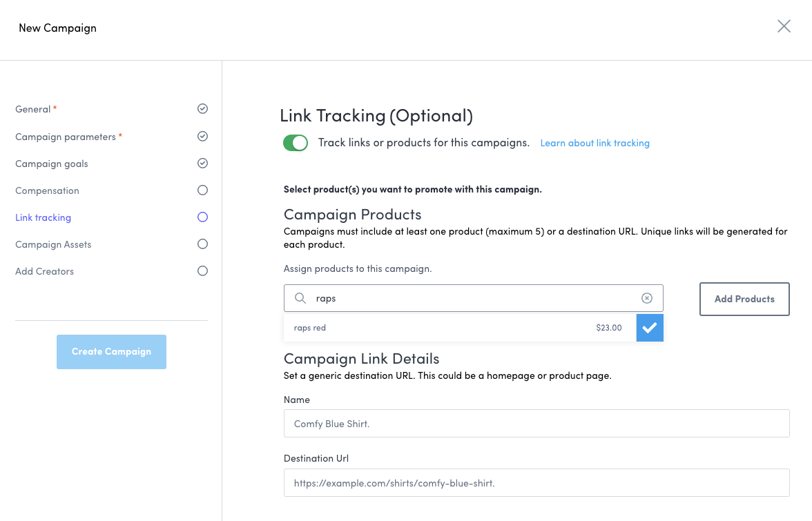This screenshot has width=812, height=521.
Task: Click the Destination Url input field
Action: [x=536, y=482]
